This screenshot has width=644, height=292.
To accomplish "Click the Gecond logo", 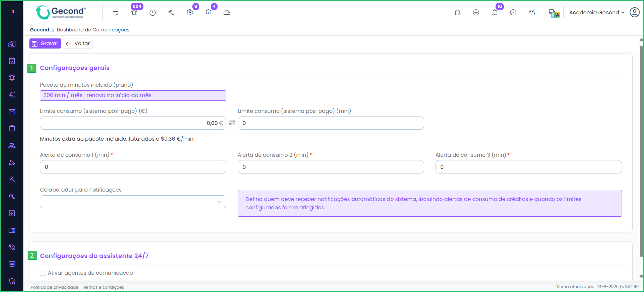I will click(61, 13).
